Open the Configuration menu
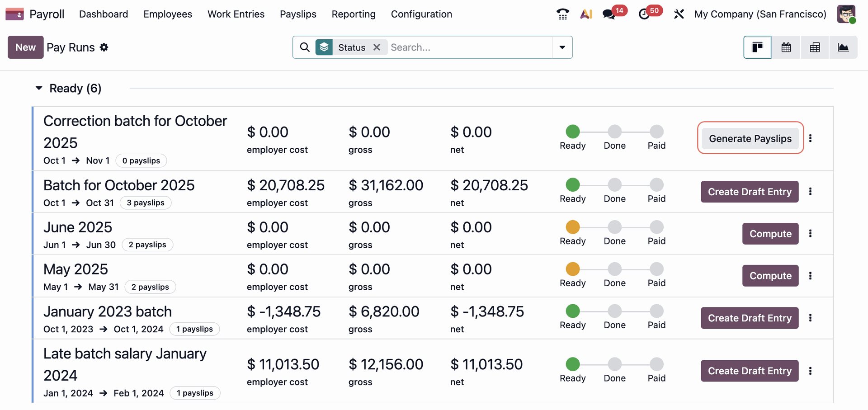Screen dimensions: 868x410 point(421,14)
